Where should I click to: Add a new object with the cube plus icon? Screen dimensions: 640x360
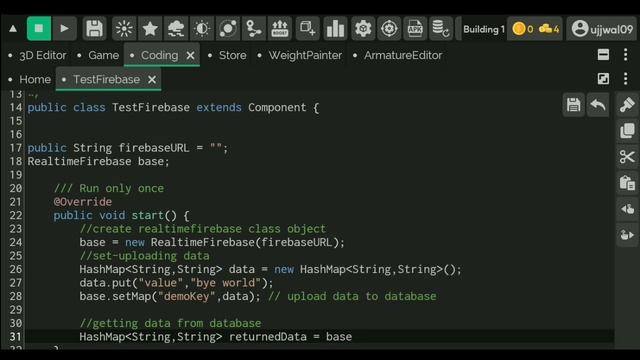point(307,29)
